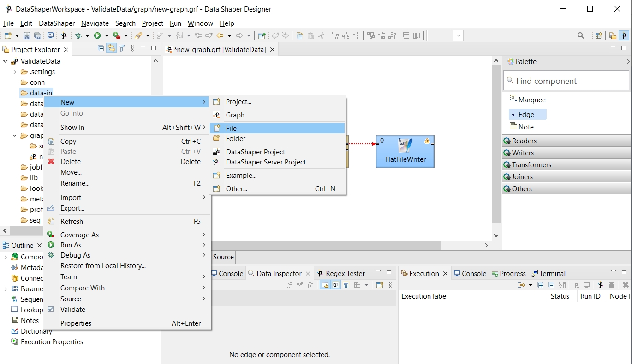The image size is (632, 364).
Task: Click the Coverage launch icon in toolbar
Action: 116,35
